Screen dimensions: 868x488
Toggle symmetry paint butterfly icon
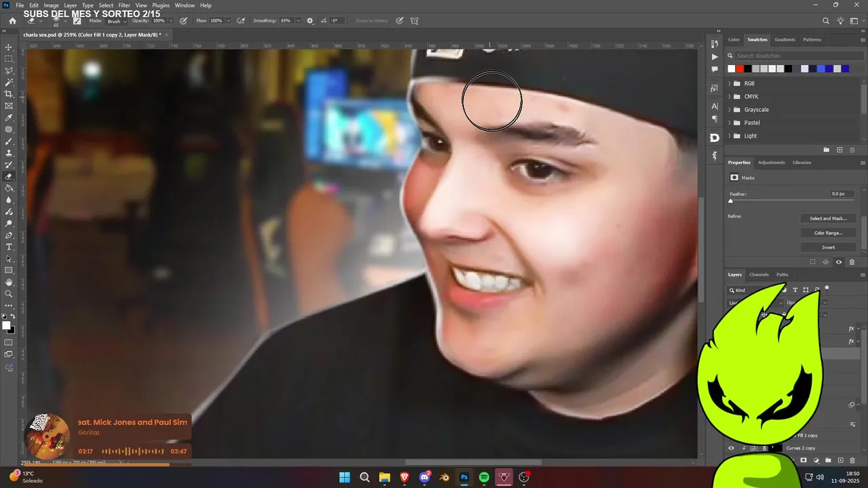click(x=414, y=21)
